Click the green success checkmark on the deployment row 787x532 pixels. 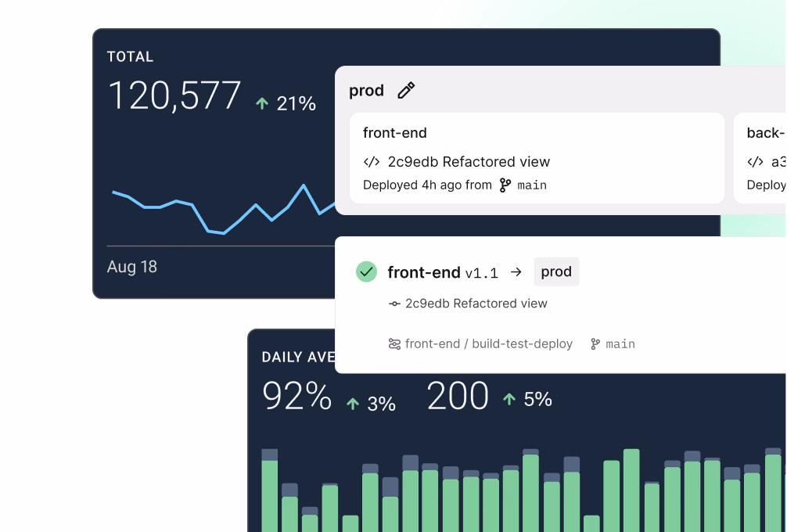click(x=366, y=271)
